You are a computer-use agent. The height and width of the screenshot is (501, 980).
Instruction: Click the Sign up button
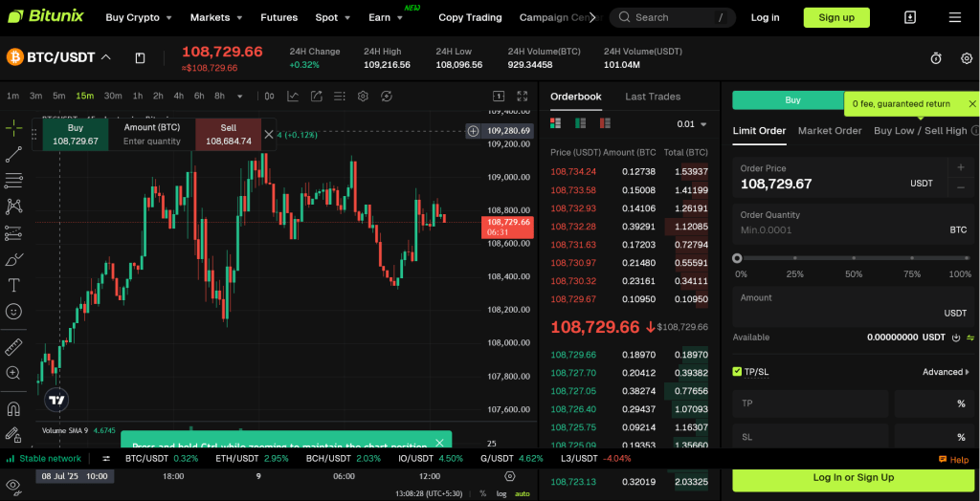tap(836, 17)
